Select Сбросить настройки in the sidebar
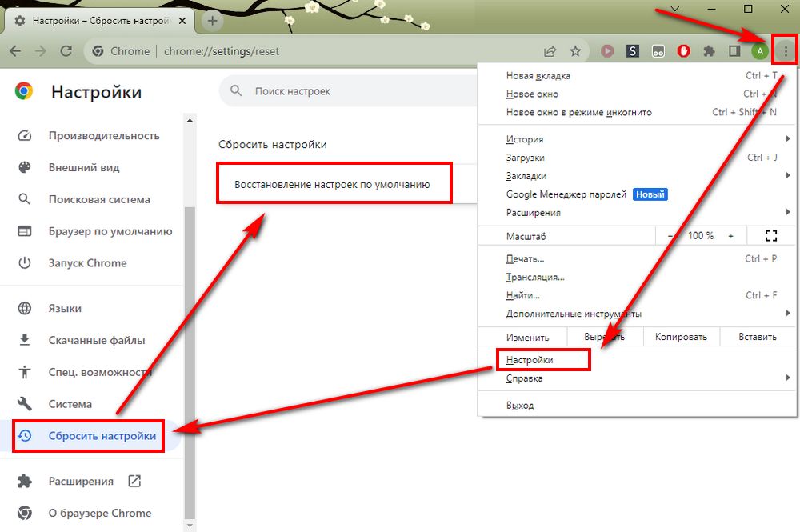 coord(90,436)
